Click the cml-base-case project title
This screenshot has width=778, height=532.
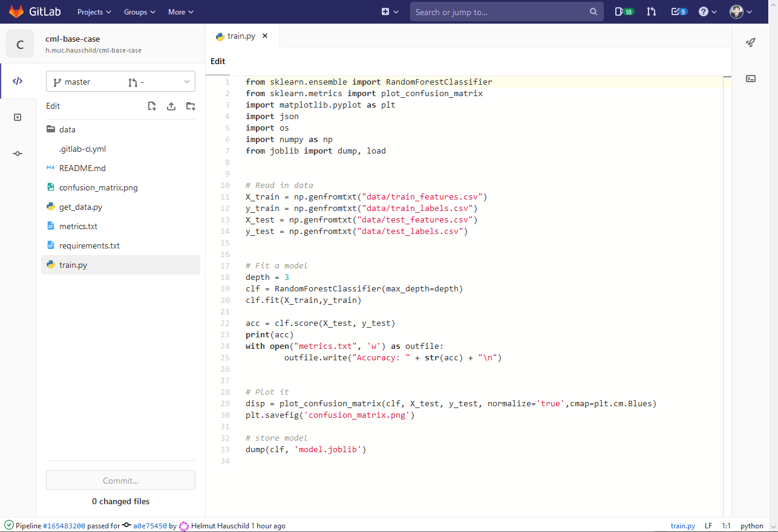(73, 39)
